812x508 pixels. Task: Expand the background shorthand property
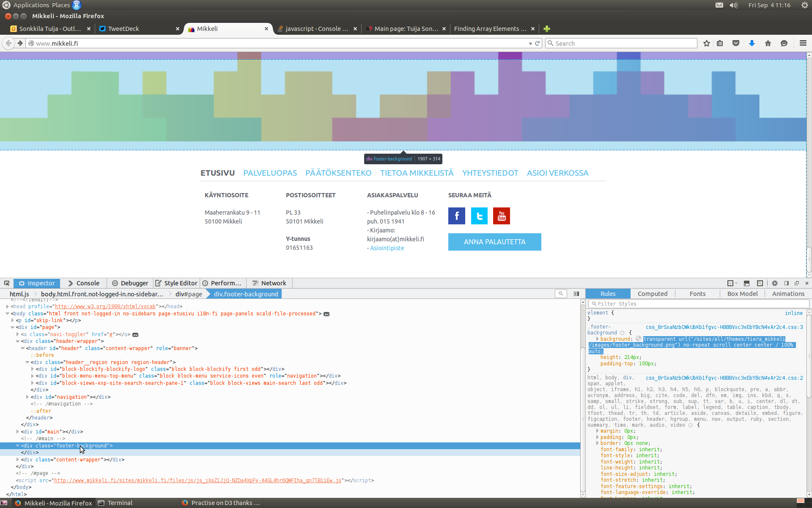tap(597, 339)
